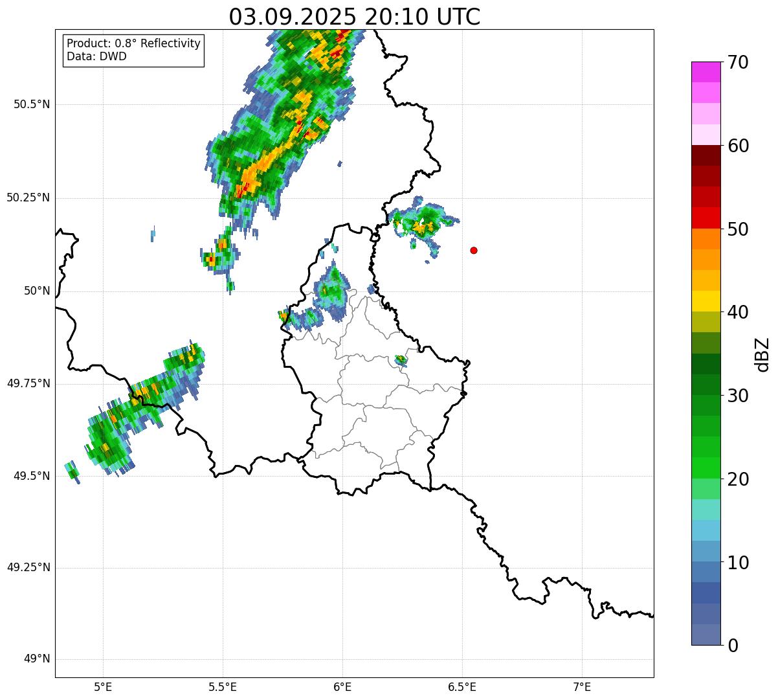Screen dimensions: 778x700
Task: Click the 5°E longitude label
Action: [x=103, y=687]
